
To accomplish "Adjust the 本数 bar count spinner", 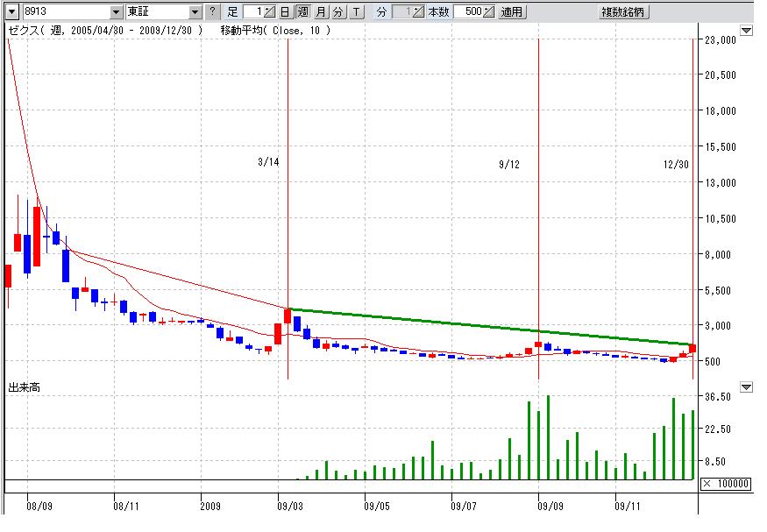I will [488, 12].
